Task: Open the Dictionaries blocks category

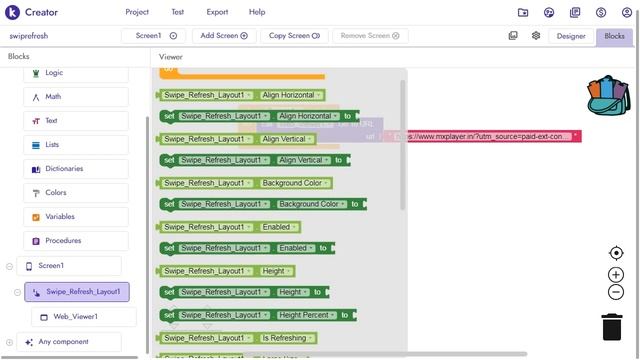Action: (x=76, y=169)
